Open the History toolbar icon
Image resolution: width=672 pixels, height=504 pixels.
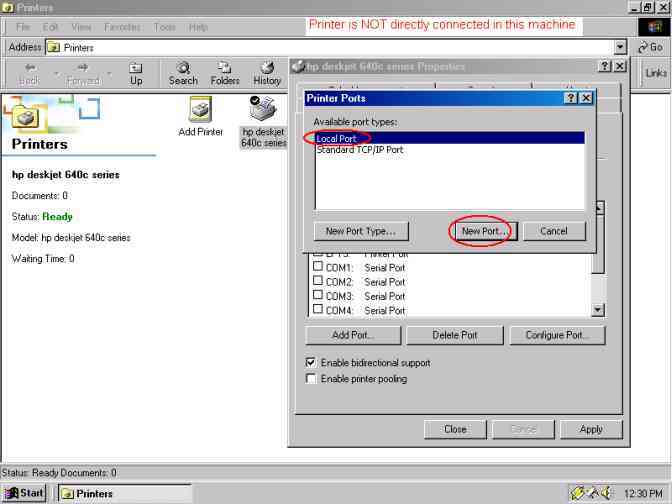(267, 73)
